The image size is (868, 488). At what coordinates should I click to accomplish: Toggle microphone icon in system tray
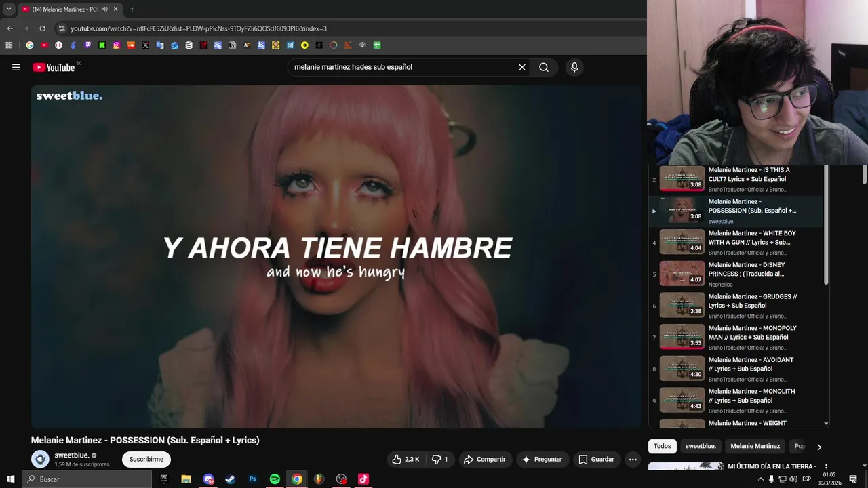(771, 479)
